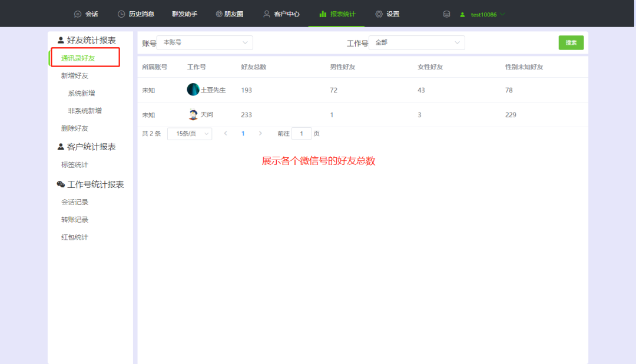The width and height of the screenshot is (636, 364).
Task: Click the 天问 name cell
Action: click(207, 115)
